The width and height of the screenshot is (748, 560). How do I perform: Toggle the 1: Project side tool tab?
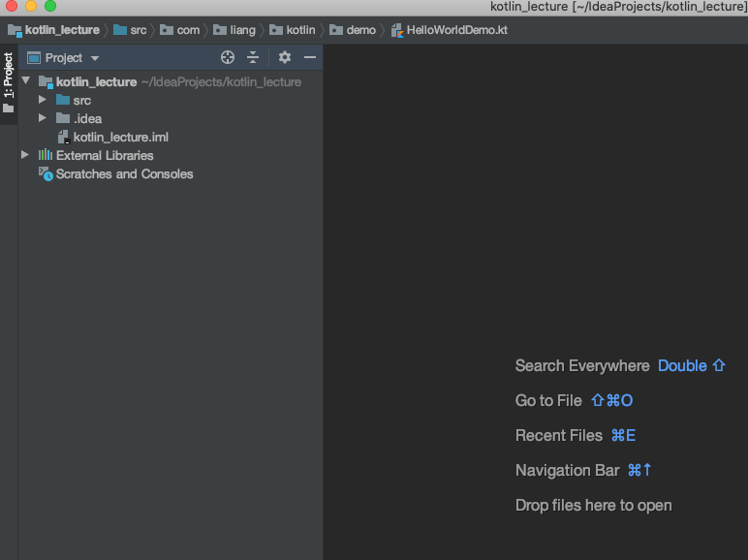pos(8,83)
